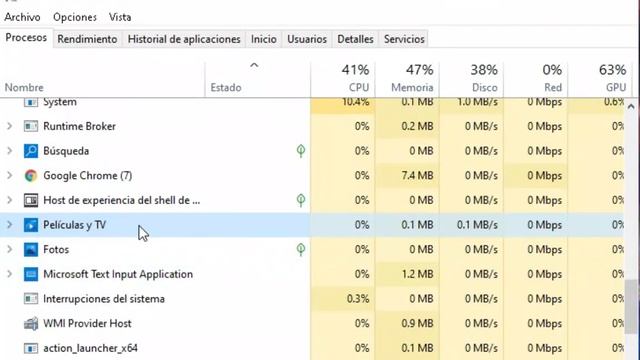
Task: Sort processes by CPU column
Action: 343,79
